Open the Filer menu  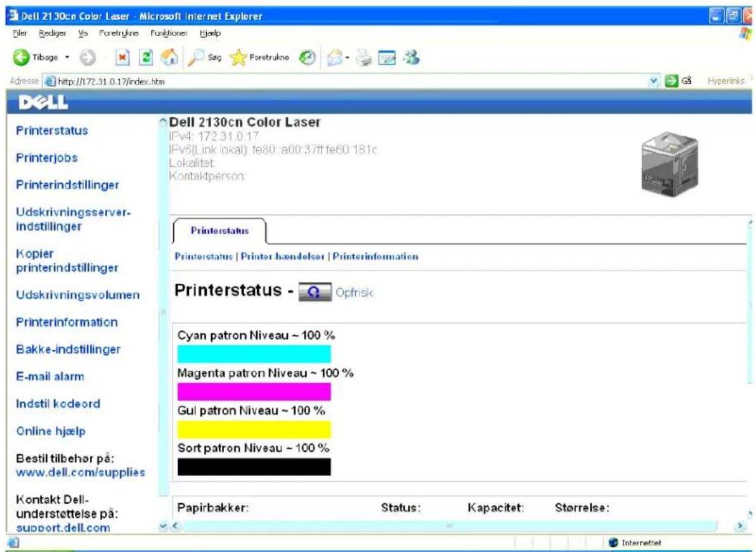coord(19,33)
